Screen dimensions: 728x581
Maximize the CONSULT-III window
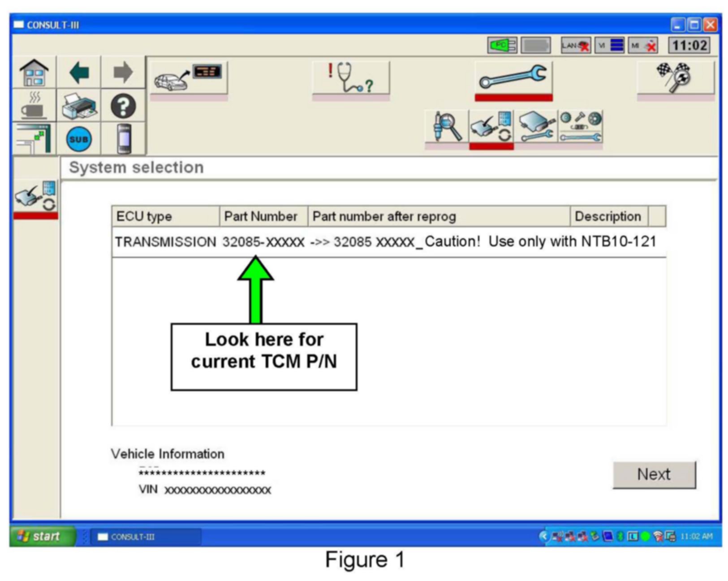[694, 25]
